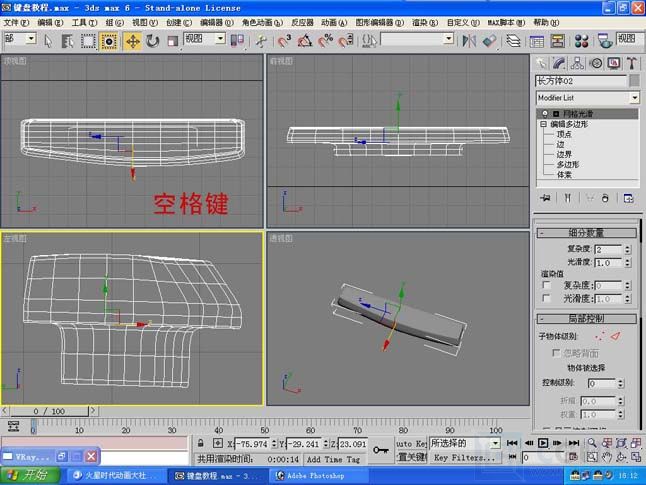
Task: Select the 多边形 sub-object level
Action: click(x=568, y=164)
